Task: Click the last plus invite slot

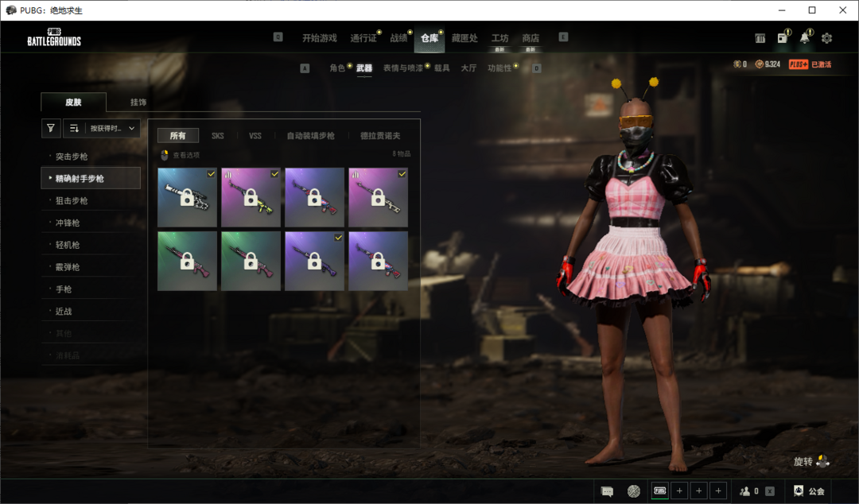Action: coord(718,490)
